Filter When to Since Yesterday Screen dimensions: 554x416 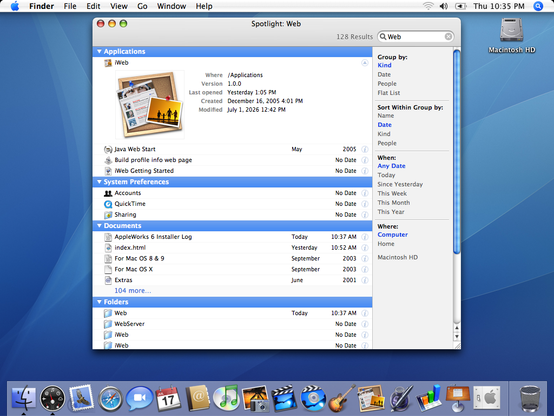(400, 184)
